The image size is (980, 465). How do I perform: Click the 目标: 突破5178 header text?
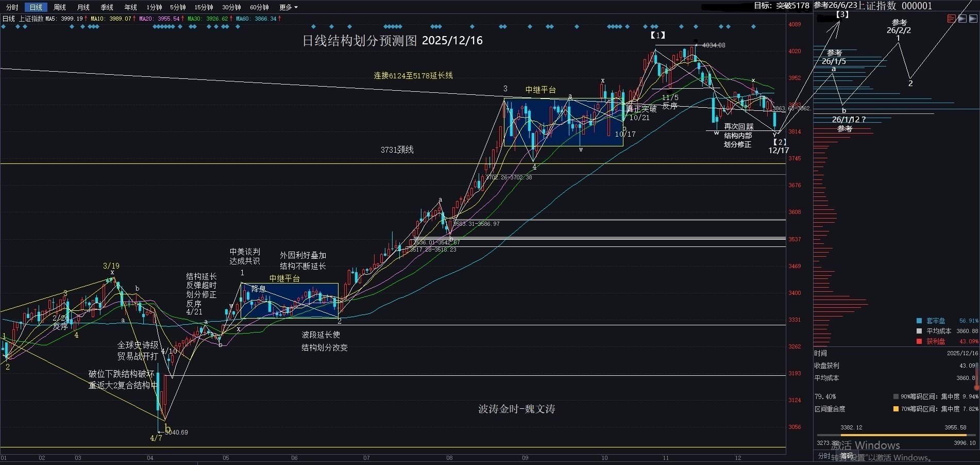[782, 6]
